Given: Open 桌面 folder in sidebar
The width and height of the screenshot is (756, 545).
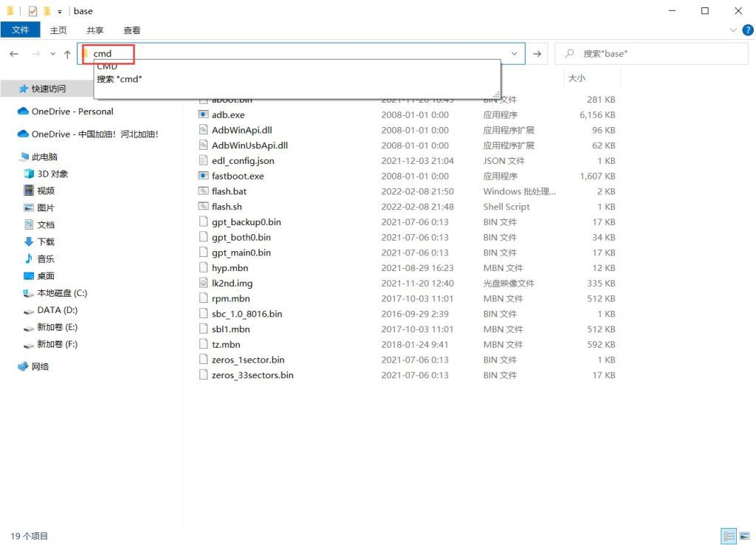Looking at the screenshot, I should (x=45, y=276).
